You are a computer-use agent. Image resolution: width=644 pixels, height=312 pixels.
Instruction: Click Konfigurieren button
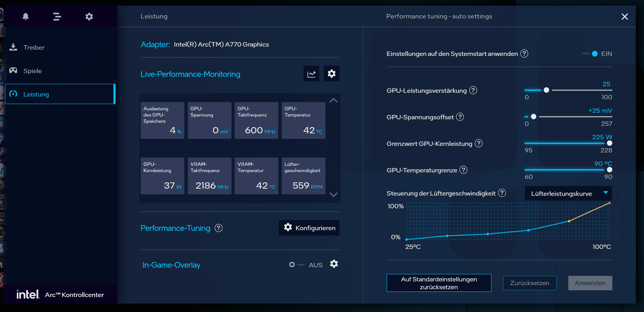coord(309,228)
